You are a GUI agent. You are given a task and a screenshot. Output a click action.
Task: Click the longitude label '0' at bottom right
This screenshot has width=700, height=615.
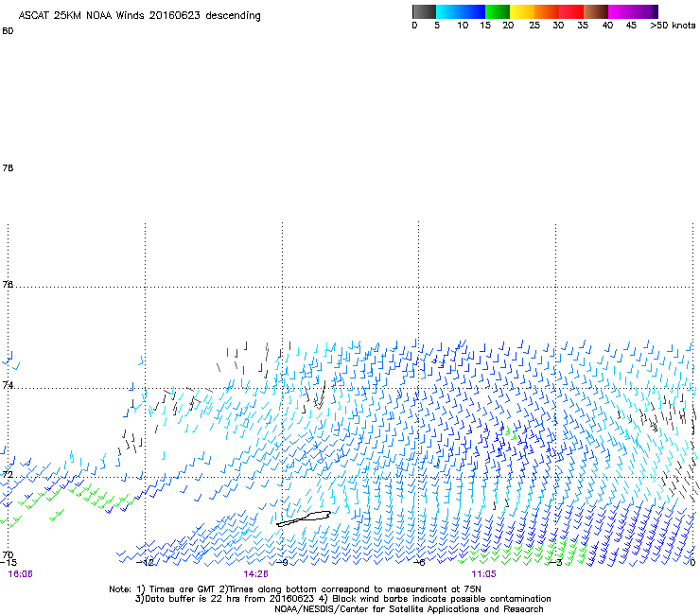692,562
